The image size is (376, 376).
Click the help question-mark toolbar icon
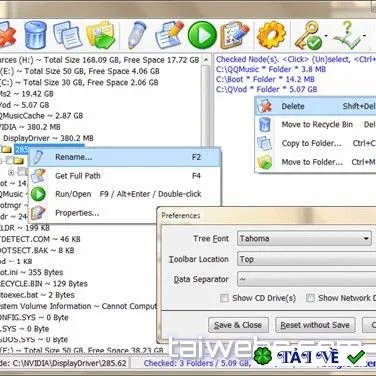[347, 35]
